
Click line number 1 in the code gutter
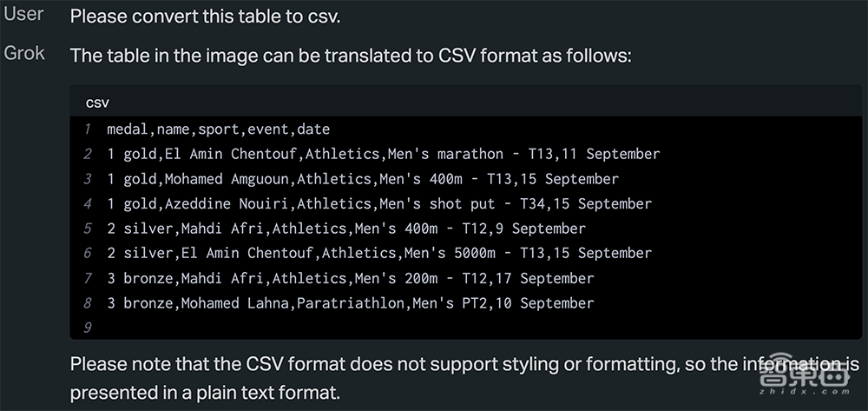(x=88, y=129)
